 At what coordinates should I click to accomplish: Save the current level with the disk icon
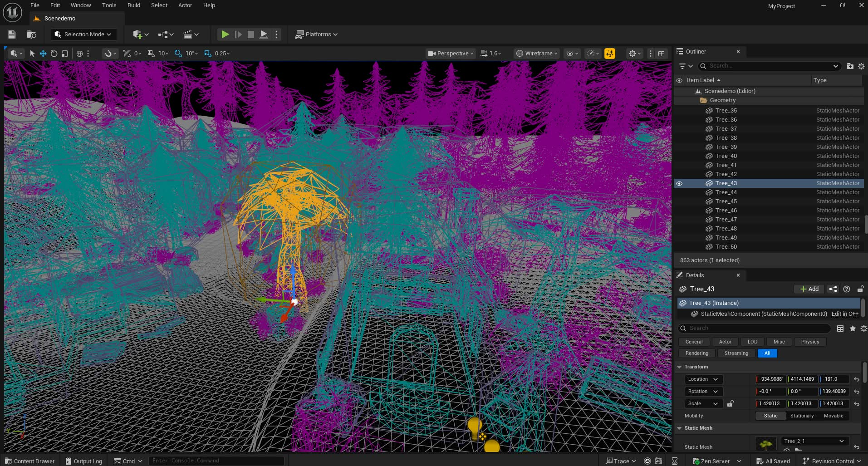12,34
